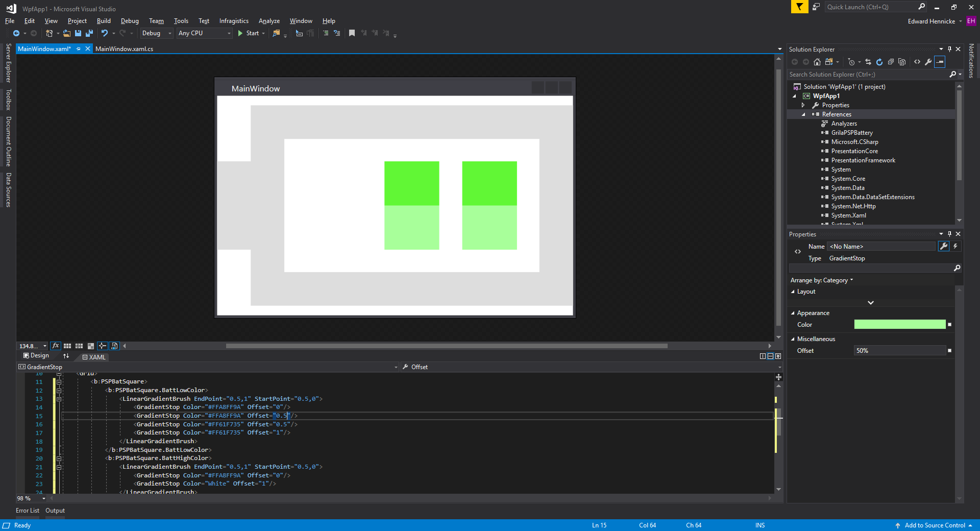Screen dimensions: 980x531
Task: Open the Infragistics menu
Action: coord(234,21)
